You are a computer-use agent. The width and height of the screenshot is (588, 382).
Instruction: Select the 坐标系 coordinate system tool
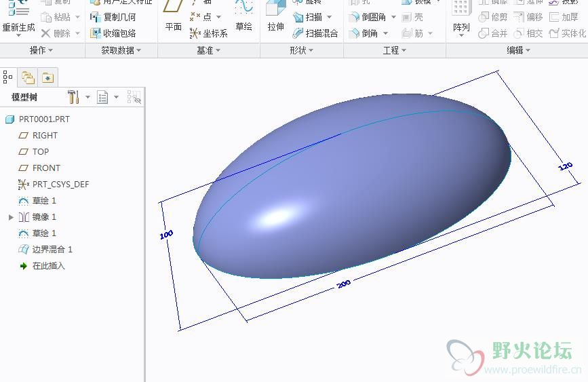point(209,33)
